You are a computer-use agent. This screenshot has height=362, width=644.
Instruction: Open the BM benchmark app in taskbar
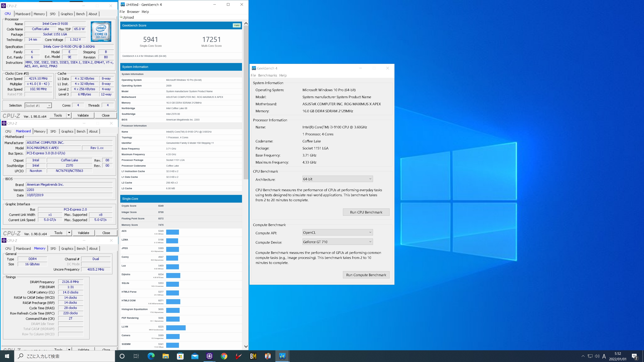point(253,356)
